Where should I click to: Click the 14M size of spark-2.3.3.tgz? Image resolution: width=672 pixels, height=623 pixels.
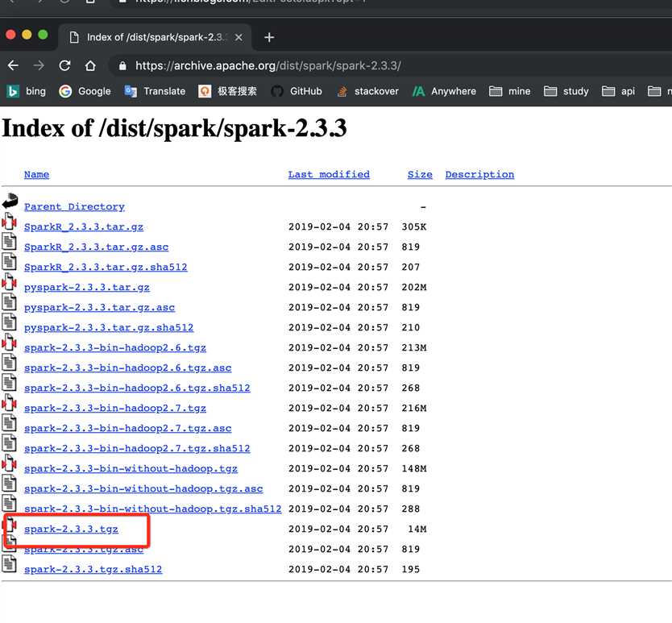(x=417, y=529)
